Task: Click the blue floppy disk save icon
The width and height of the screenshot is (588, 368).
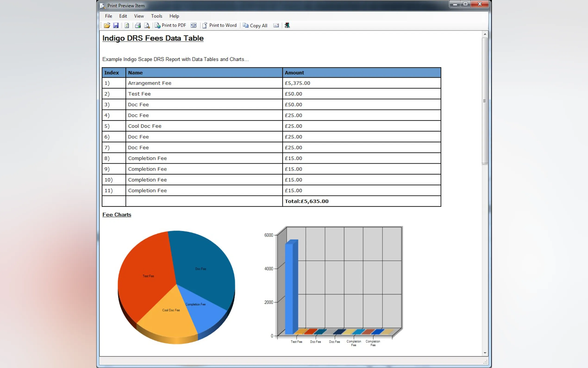Action: (x=116, y=25)
